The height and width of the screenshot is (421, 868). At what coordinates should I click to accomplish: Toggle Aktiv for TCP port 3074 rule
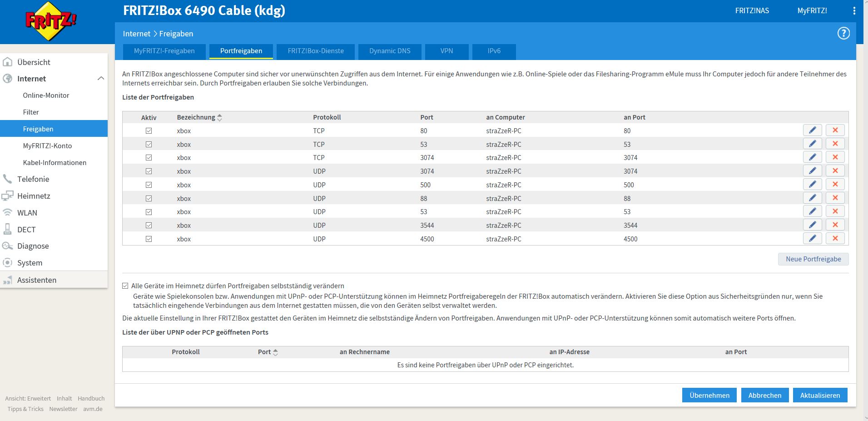[x=149, y=157]
